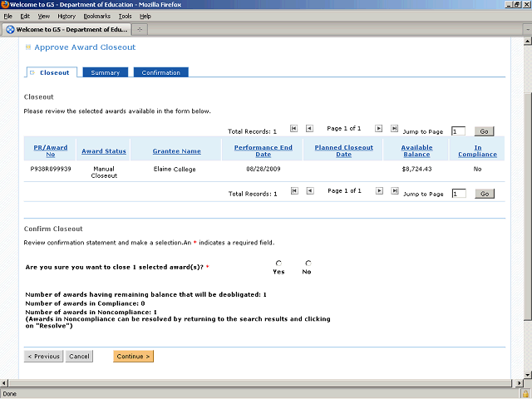Image resolution: width=532 pixels, height=399 pixels.
Task: Switch to the Confirmation tab
Action: pyautogui.click(x=160, y=72)
